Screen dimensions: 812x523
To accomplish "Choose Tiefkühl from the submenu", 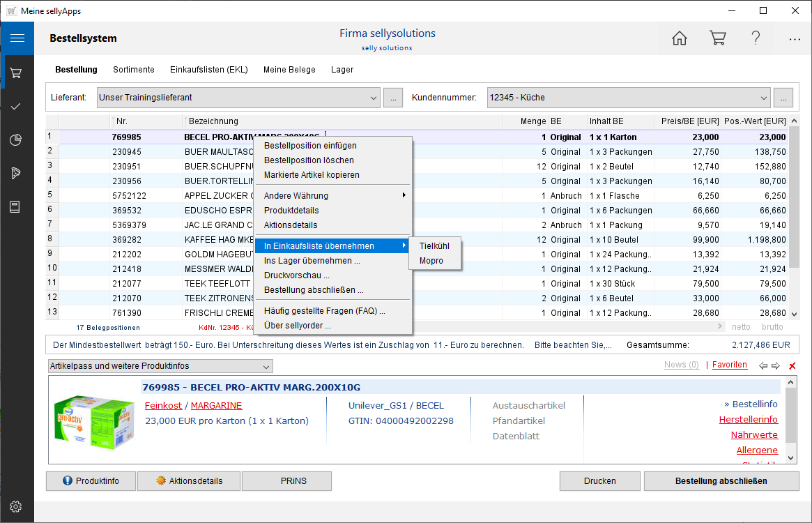I will pyautogui.click(x=434, y=246).
